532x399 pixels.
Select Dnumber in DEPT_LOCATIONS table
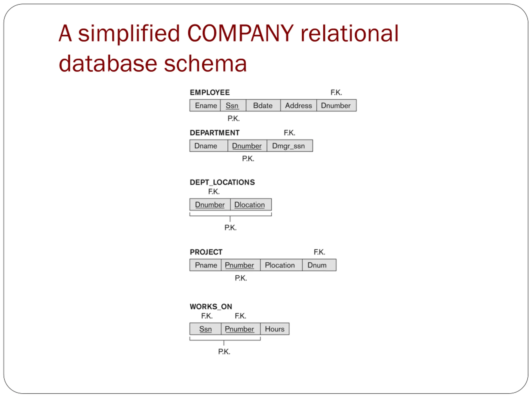210,205
